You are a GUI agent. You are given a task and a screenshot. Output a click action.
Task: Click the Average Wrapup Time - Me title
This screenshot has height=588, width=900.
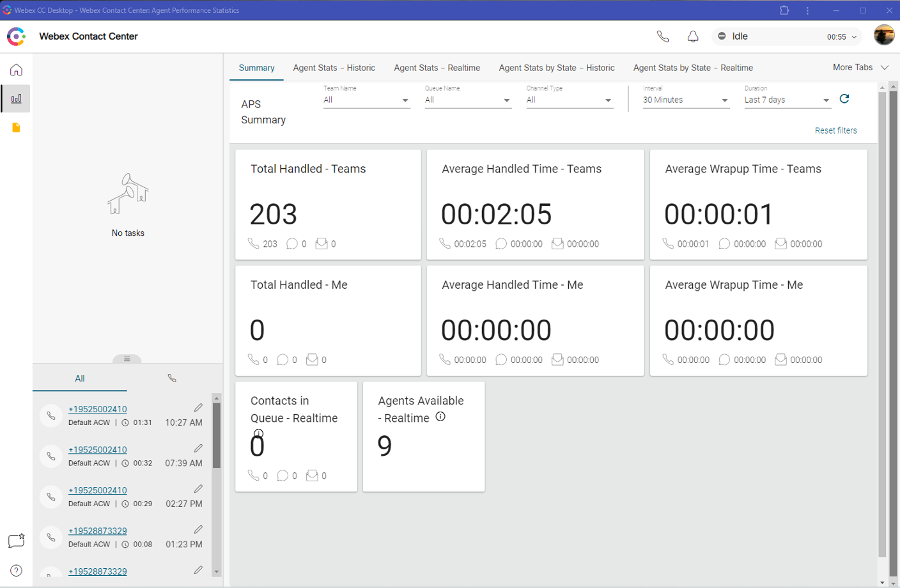click(x=734, y=285)
